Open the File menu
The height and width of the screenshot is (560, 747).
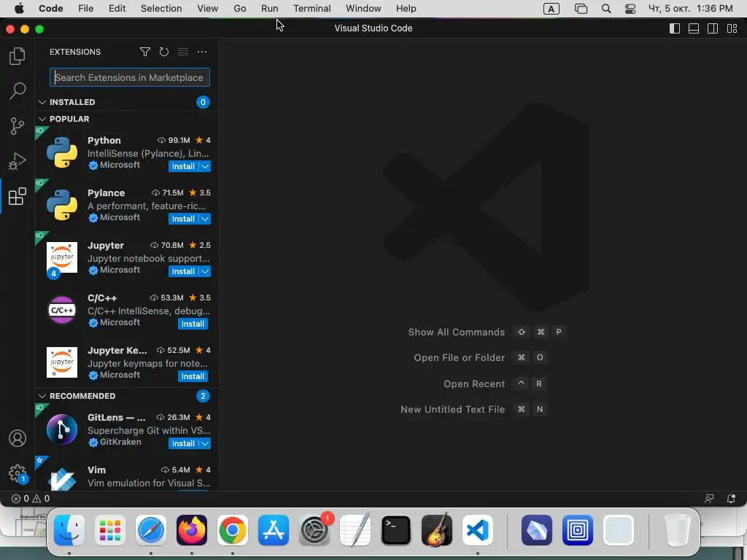tap(86, 9)
